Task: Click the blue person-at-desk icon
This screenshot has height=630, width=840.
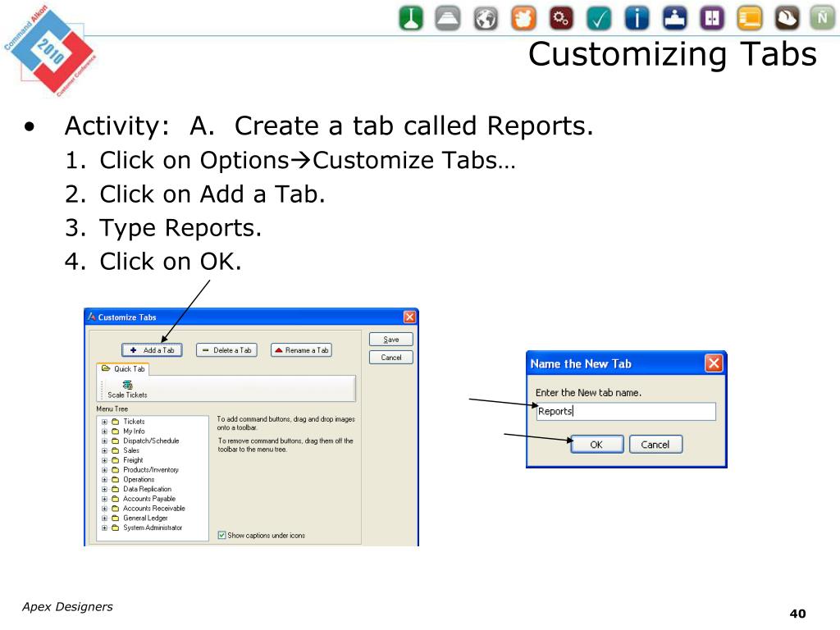Action: pos(674,18)
